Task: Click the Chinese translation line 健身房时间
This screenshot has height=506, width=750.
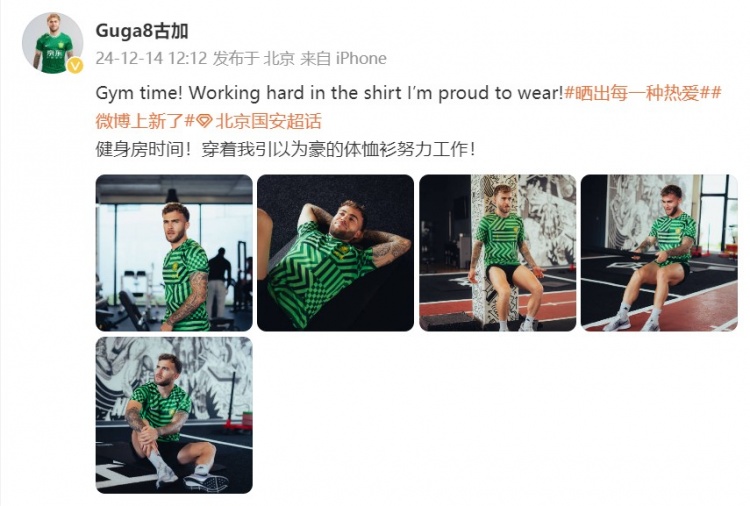Action: tap(286, 150)
